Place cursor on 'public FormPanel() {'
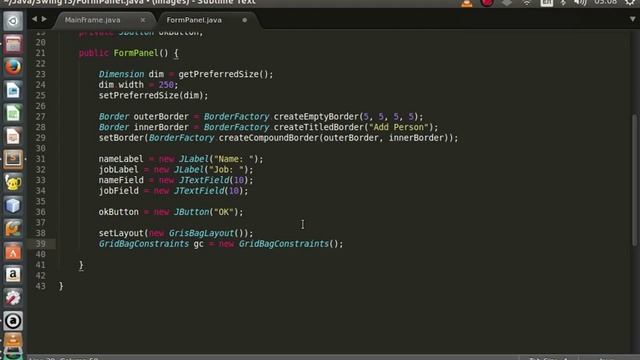This screenshot has width=640, height=360. tap(129, 53)
